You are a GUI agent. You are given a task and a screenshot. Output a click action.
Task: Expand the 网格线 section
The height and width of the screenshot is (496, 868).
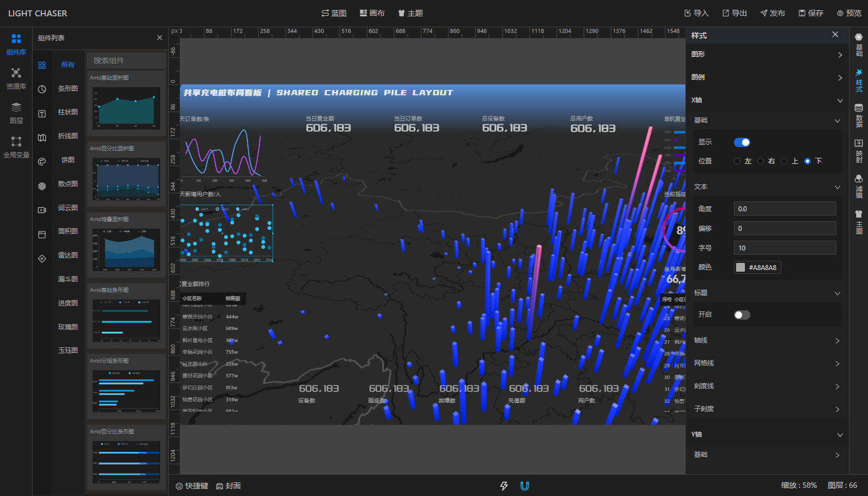pyautogui.click(x=767, y=363)
